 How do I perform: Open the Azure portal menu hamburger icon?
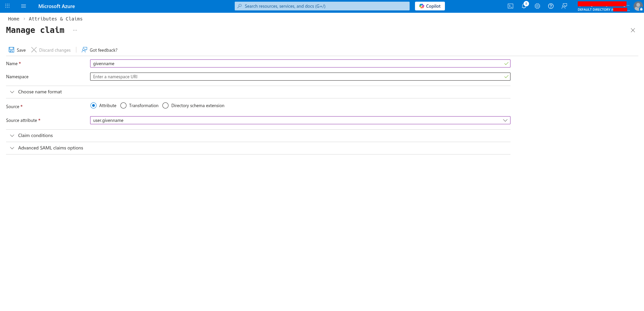click(x=23, y=6)
